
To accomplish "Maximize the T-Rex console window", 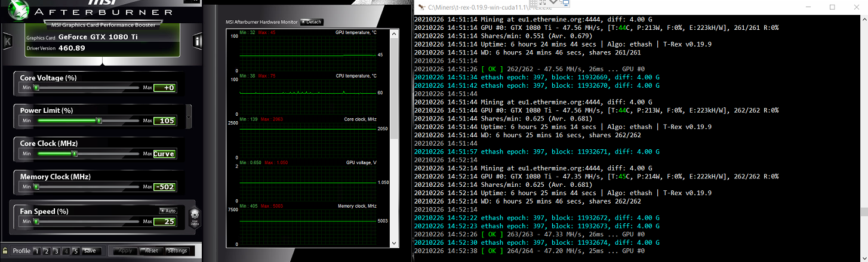I will (832, 7).
